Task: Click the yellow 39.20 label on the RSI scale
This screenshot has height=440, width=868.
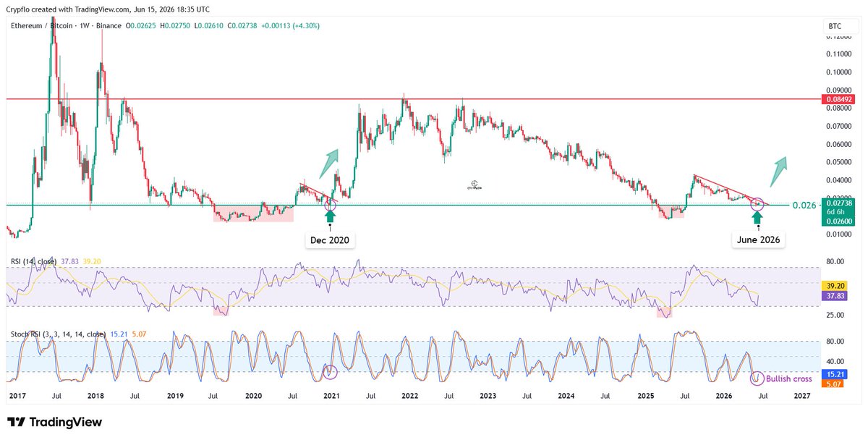Action: pyautogui.click(x=835, y=286)
